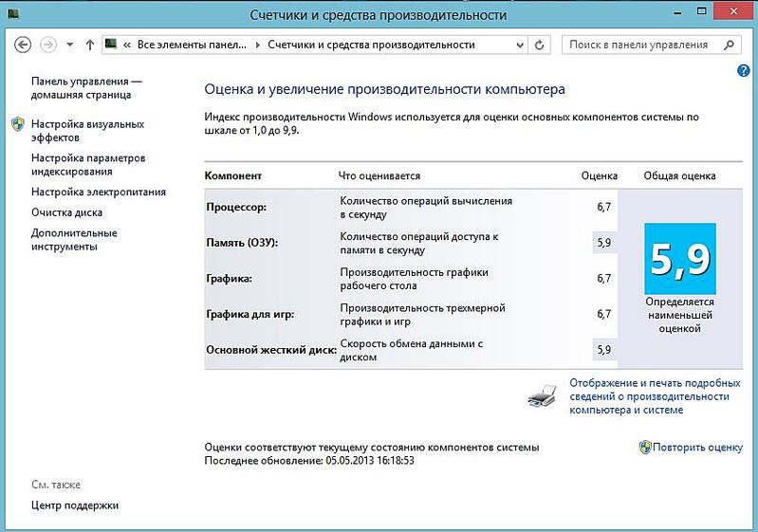Screen dimensions: 758x532
Task: Click the 6,7 score for Графика для игр
Action: coord(603,315)
